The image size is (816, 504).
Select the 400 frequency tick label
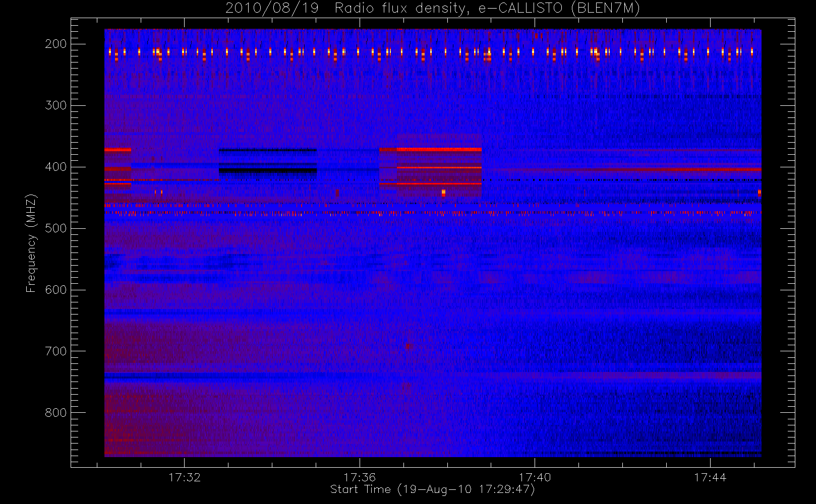tap(56, 167)
